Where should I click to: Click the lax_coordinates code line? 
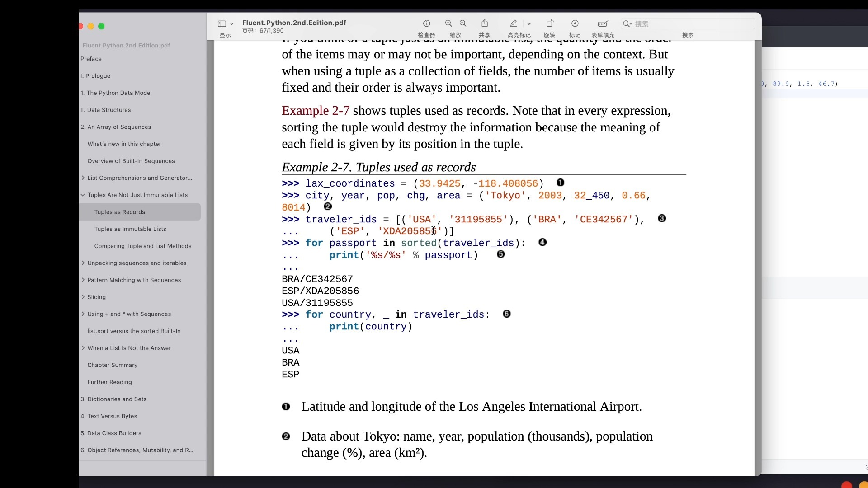pos(413,183)
